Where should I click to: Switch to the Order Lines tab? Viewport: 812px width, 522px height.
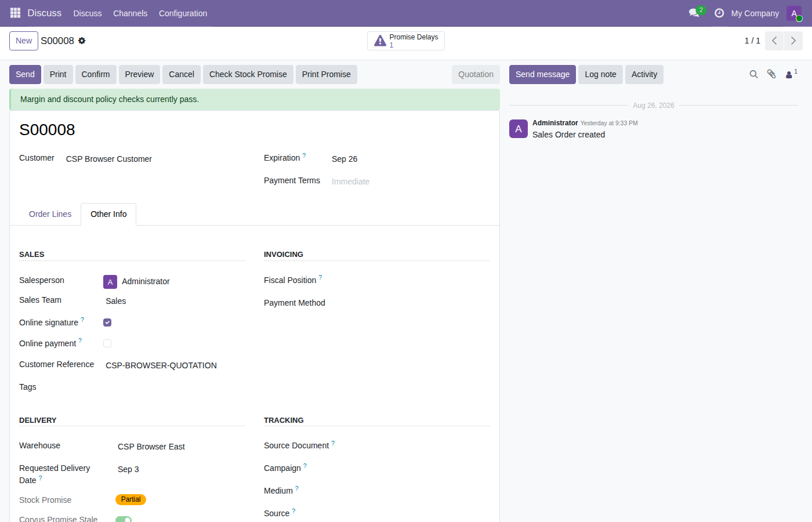(x=50, y=214)
